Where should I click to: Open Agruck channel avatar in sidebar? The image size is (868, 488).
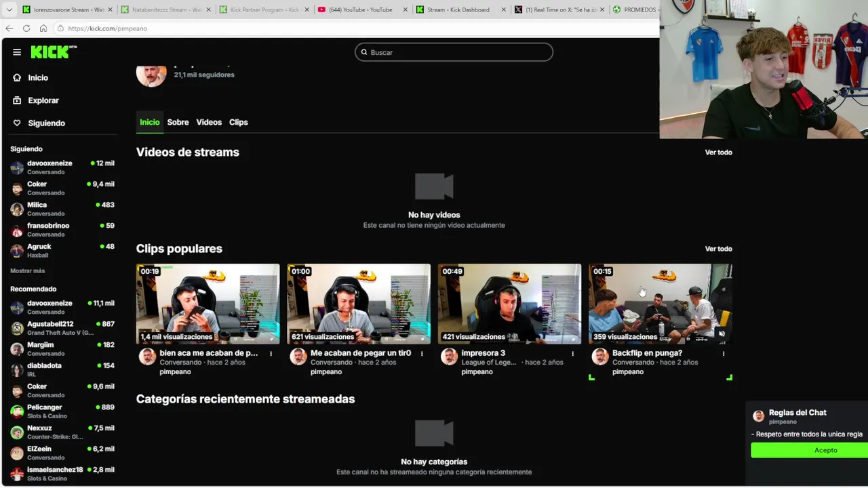17,251
